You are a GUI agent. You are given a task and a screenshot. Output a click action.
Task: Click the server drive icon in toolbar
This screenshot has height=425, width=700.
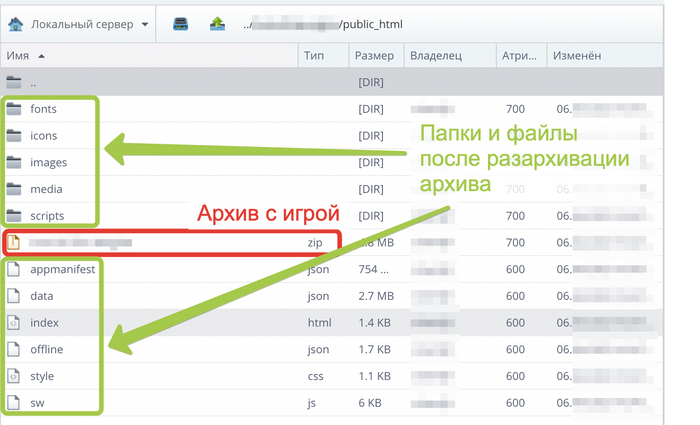point(180,23)
